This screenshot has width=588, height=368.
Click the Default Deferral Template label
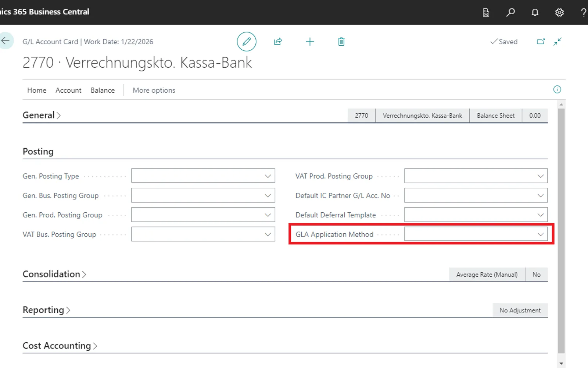click(336, 215)
